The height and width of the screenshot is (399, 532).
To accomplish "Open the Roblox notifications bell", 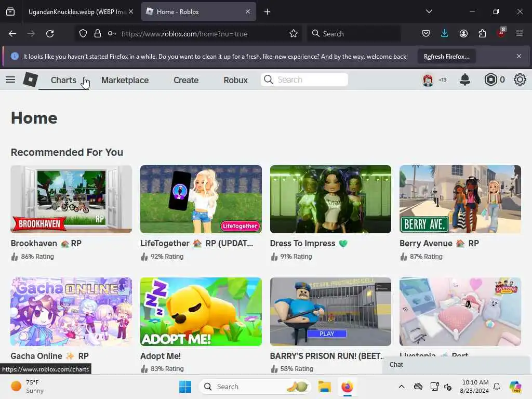I will point(465,79).
